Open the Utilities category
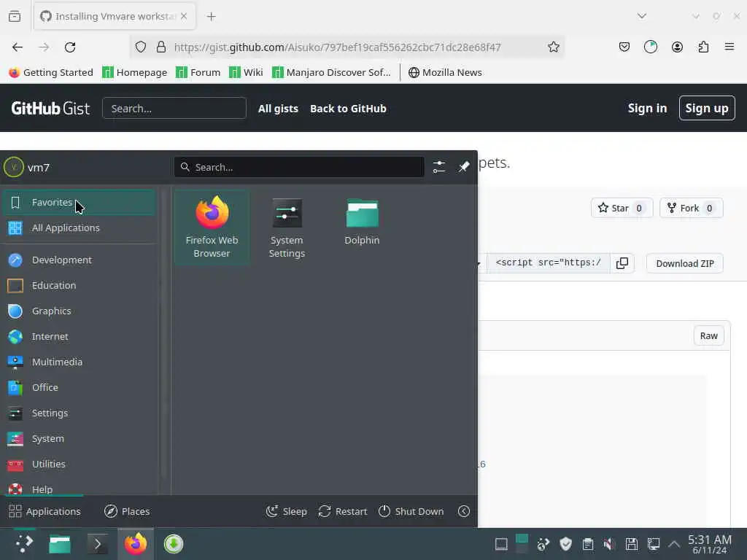 click(79, 464)
